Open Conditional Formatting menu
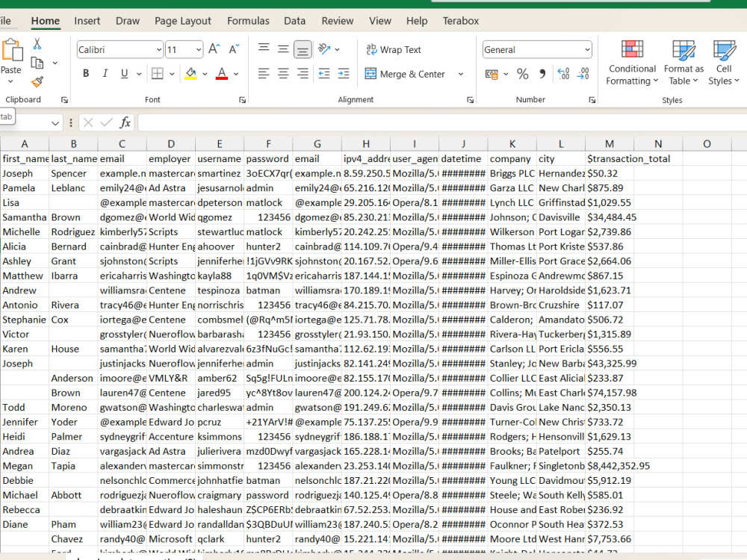 (632, 63)
